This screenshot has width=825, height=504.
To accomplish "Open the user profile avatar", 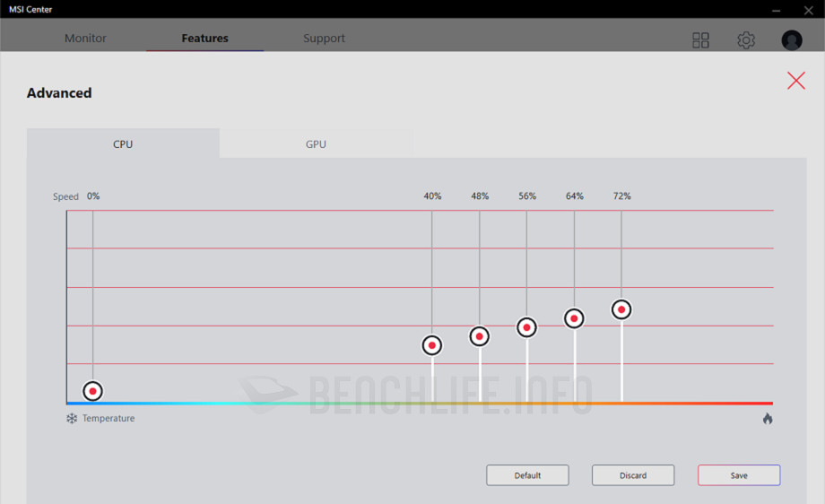I will click(791, 40).
